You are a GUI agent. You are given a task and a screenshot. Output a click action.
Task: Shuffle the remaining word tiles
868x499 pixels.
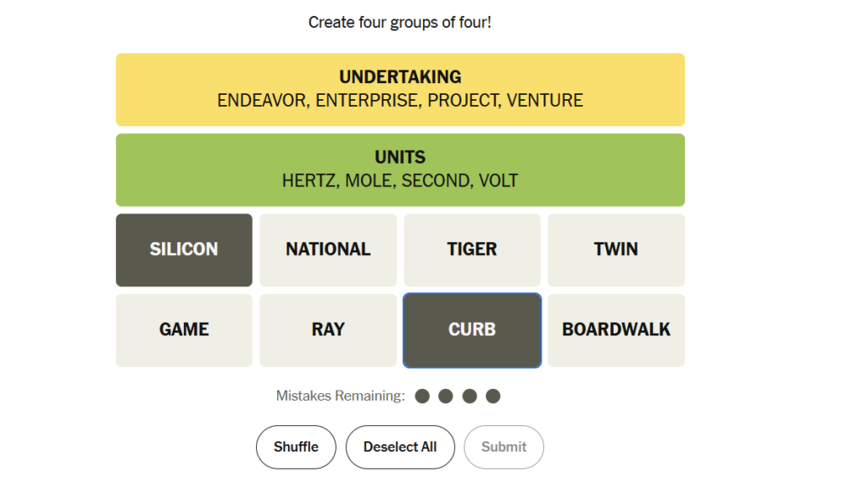coord(296,446)
